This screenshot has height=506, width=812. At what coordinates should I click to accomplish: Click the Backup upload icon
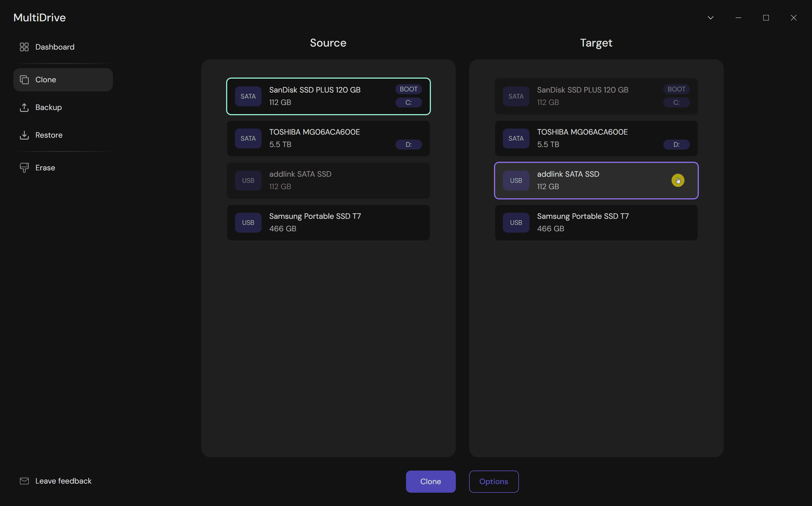tap(24, 107)
